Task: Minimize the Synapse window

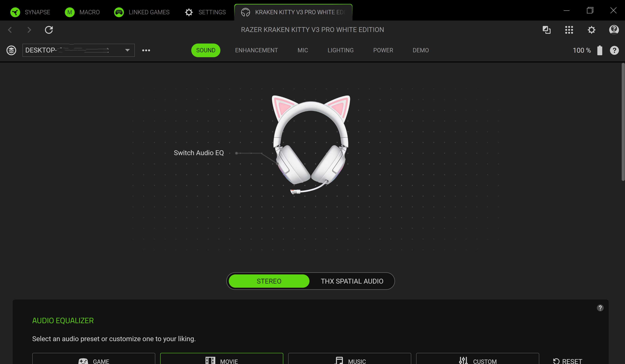Action: point(566,10)
